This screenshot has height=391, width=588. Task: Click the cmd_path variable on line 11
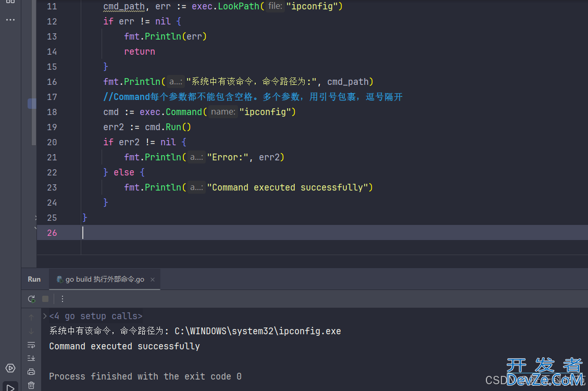click(124, 6)
